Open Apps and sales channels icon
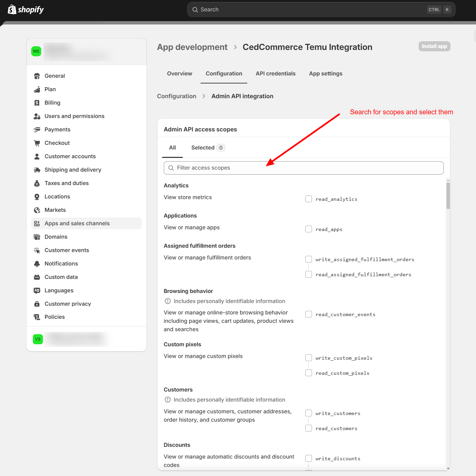Image resolution: width=476 pixels, height=476 pixels. [37, 224]
